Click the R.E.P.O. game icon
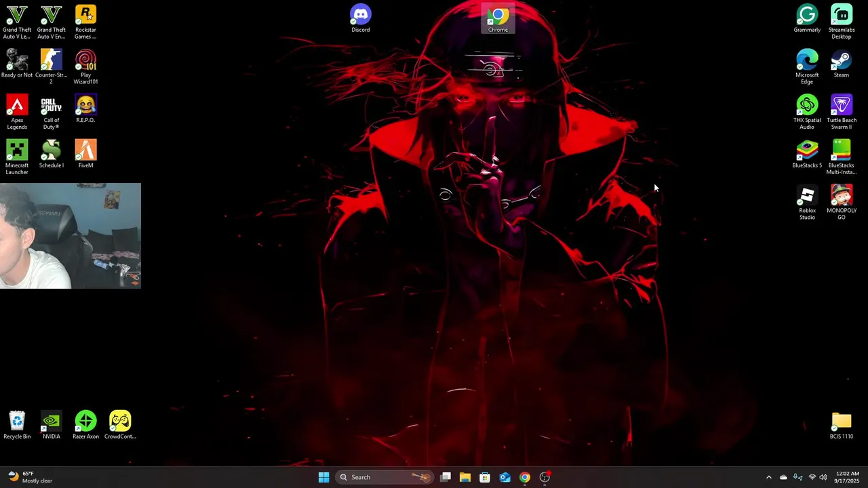The height and width of the screenshot is (488, 868). (85, 109)
